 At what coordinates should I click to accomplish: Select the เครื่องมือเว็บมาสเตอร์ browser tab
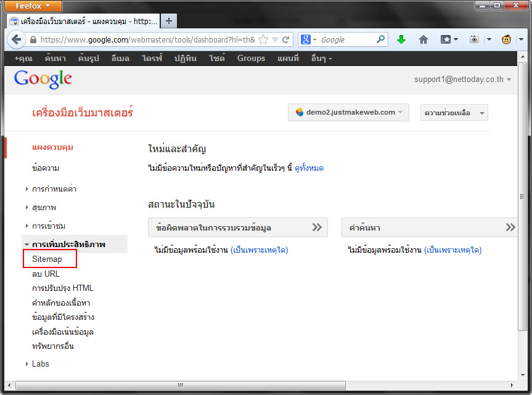[x=83, y=22]
